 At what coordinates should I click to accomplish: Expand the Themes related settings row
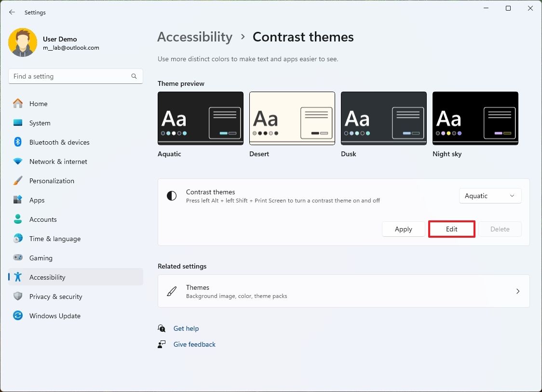(343, 291)
